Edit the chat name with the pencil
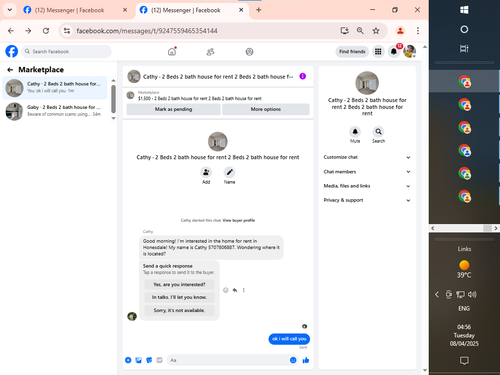The height and width of the screenshot is (375, 500). 229,172
